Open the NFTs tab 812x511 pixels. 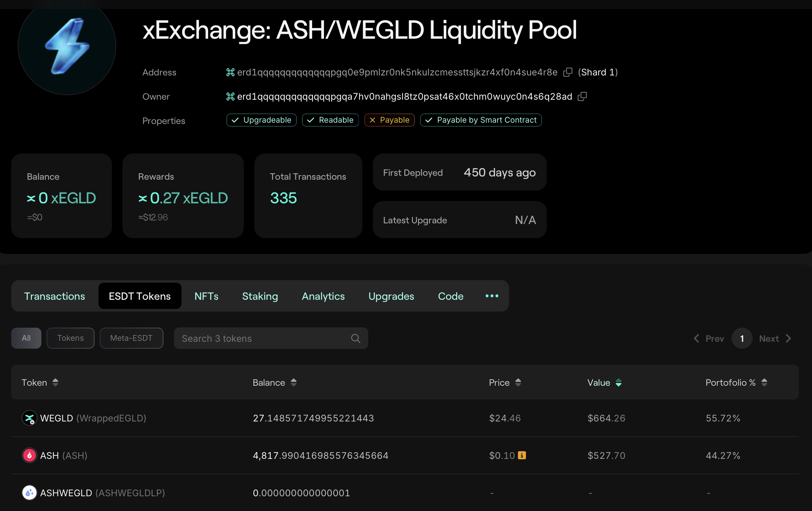(206, 296)
